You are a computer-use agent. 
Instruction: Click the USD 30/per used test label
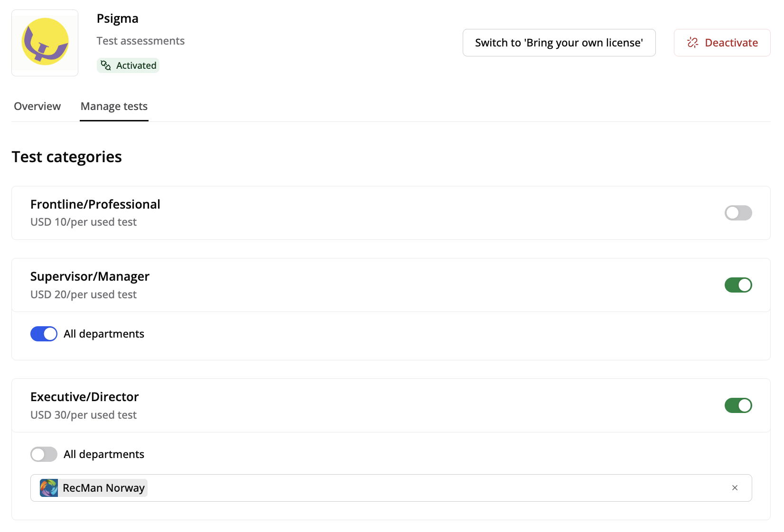tap(84, 415)
